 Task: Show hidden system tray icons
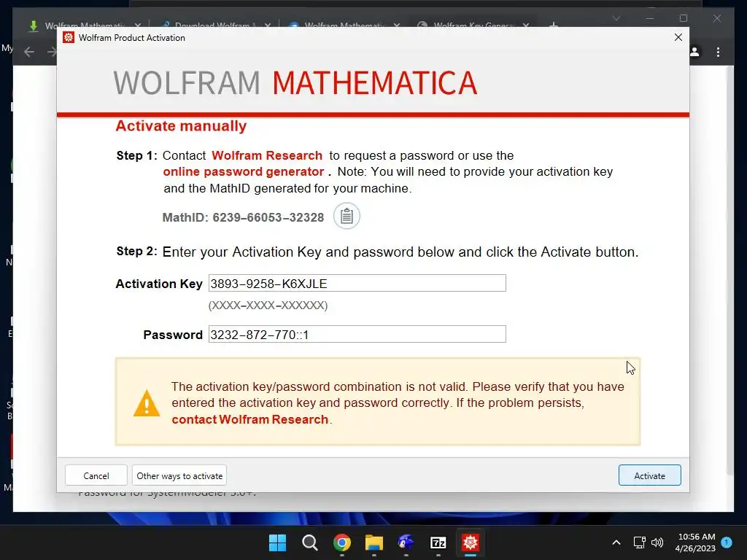tap(616, 542)
